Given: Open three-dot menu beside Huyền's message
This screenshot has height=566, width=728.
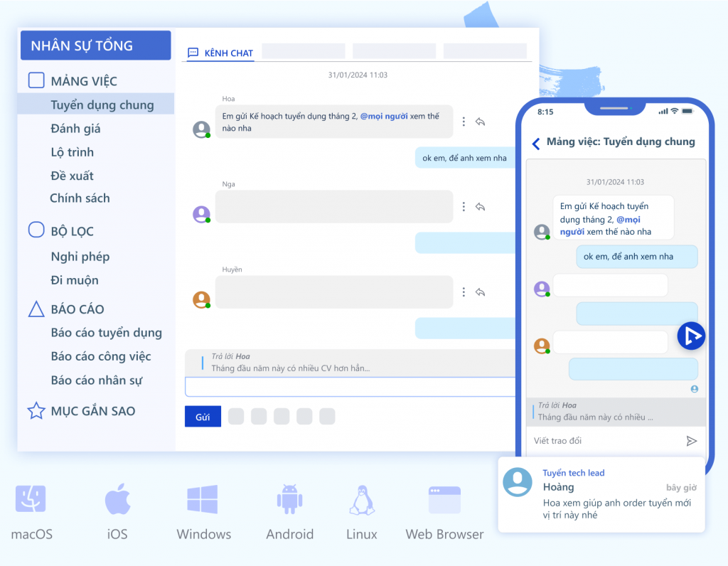Looking at the screenshot, I should [464, 292].
